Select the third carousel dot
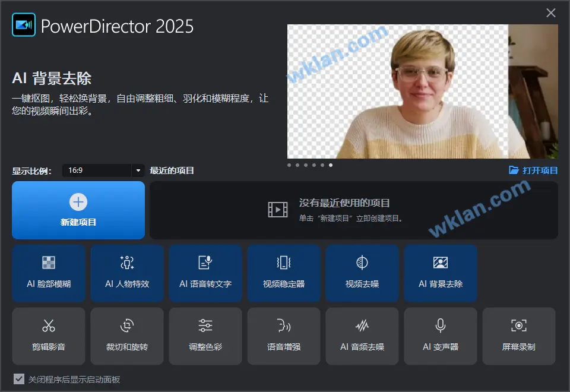570x392 pixels. (x=306, y=165)
